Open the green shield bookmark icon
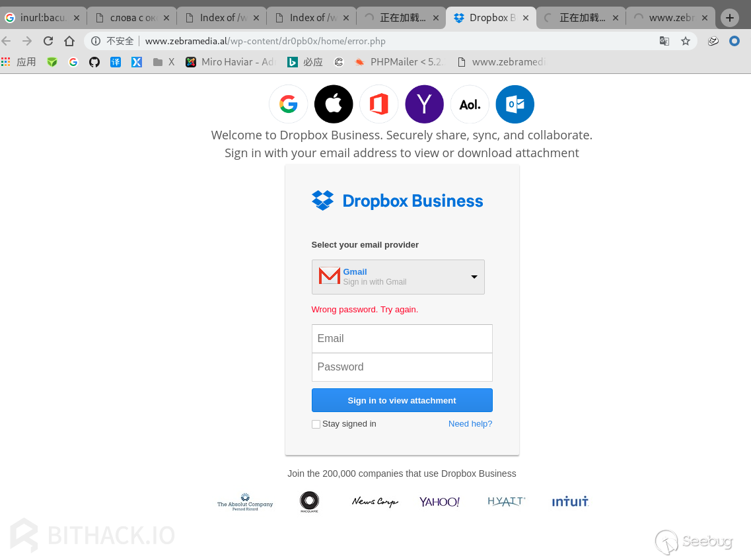 tap(52, 62)
